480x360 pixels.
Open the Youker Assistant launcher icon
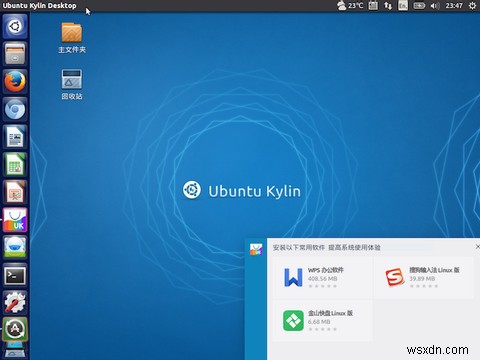15,248
